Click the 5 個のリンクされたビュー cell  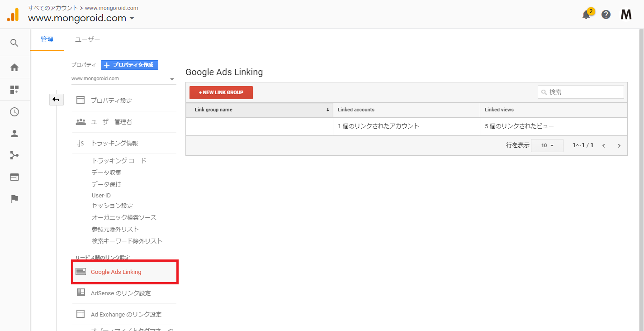click(554, 126)
